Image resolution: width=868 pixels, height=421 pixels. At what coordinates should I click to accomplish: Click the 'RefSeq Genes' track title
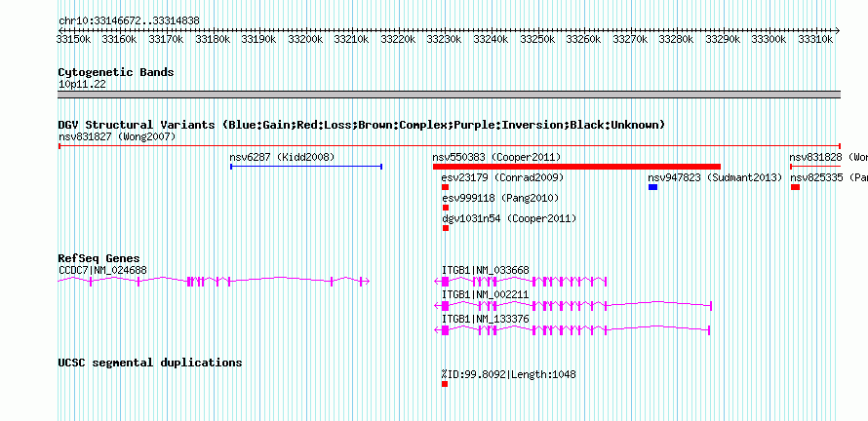(x=99, y=258)
